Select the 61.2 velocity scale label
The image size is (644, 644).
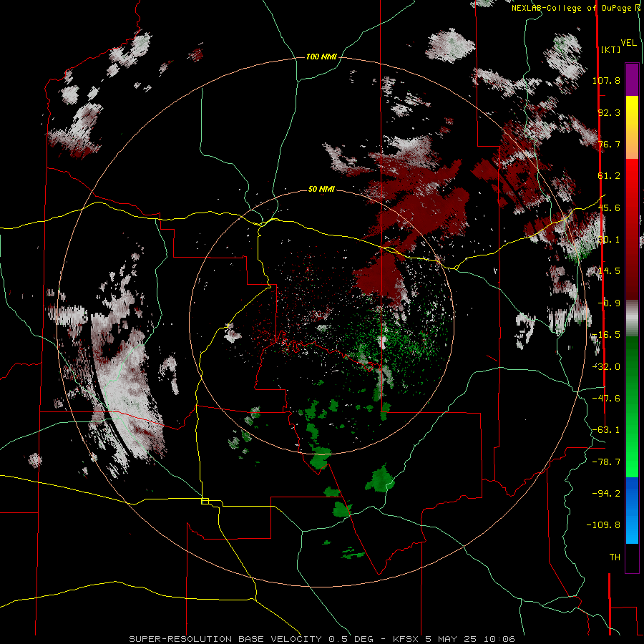pyautogui.click(x=609, y=176)
